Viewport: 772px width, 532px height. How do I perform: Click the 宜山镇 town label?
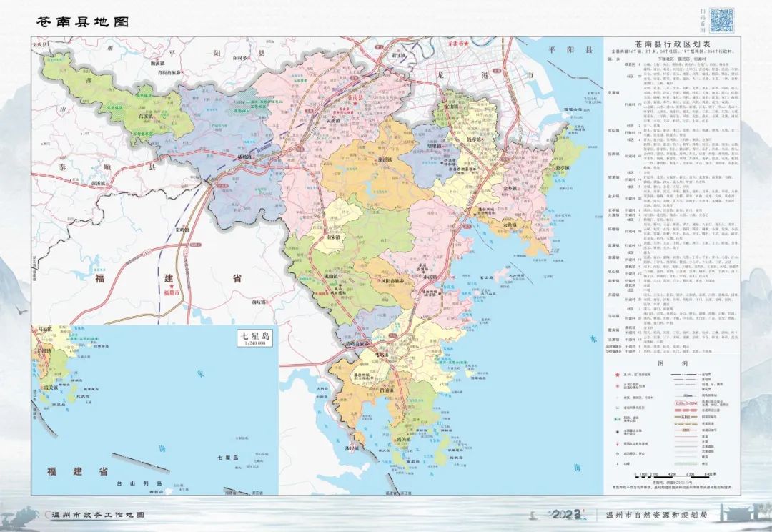coord(452,107)
